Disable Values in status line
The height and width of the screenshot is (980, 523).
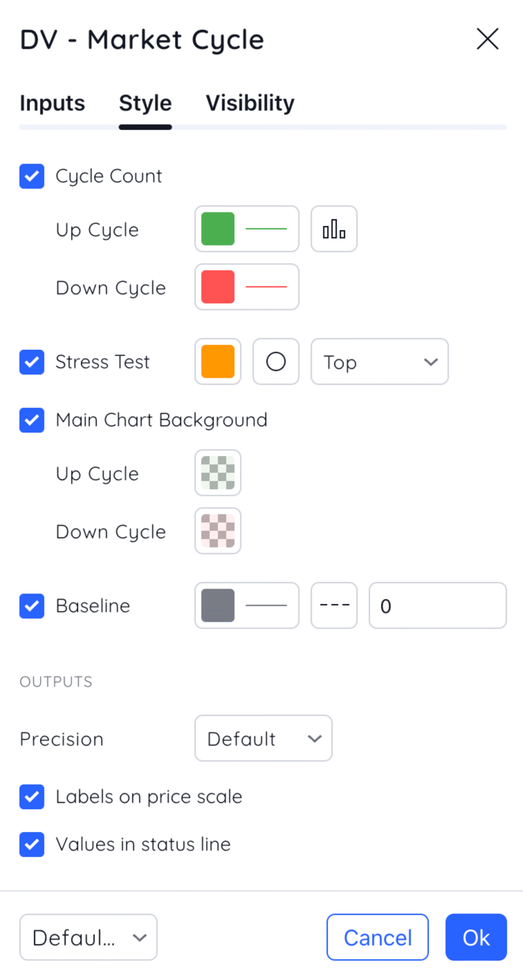coord(32,844)
